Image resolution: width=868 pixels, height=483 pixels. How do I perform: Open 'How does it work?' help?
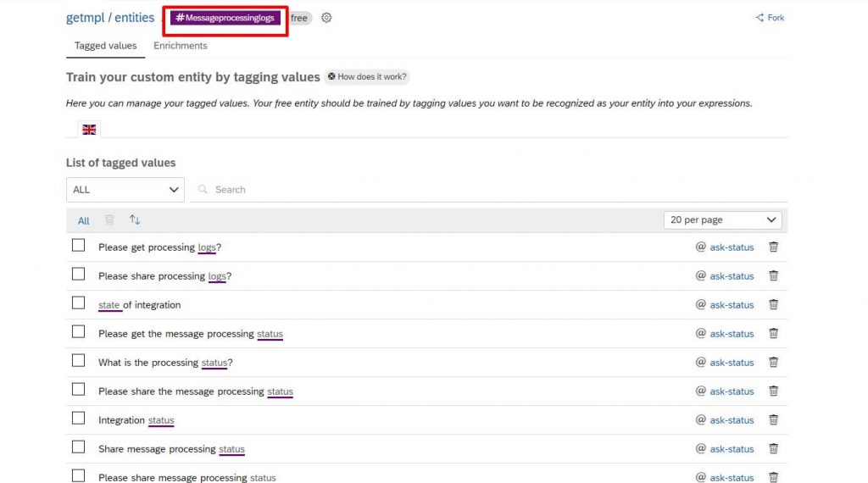point(368,76)
